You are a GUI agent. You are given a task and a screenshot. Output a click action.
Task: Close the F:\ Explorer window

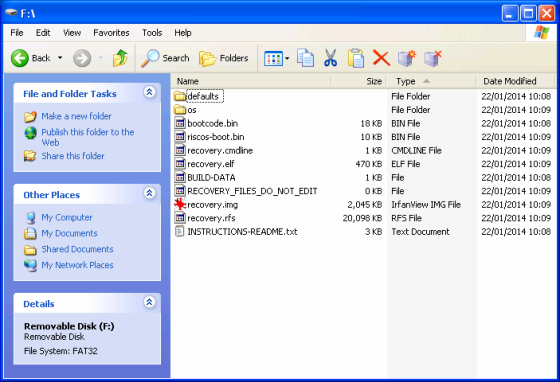click(x=546, y=14)
